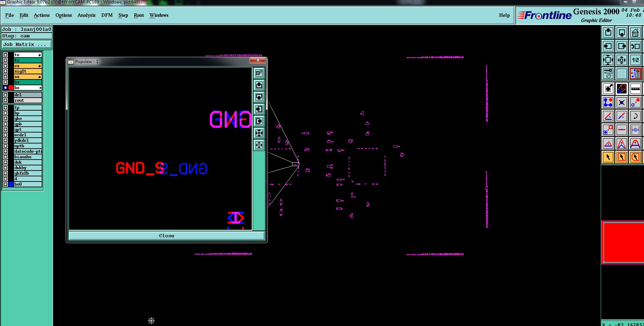Click Popview zoom in icon with inward arrows

coord(259,133)
